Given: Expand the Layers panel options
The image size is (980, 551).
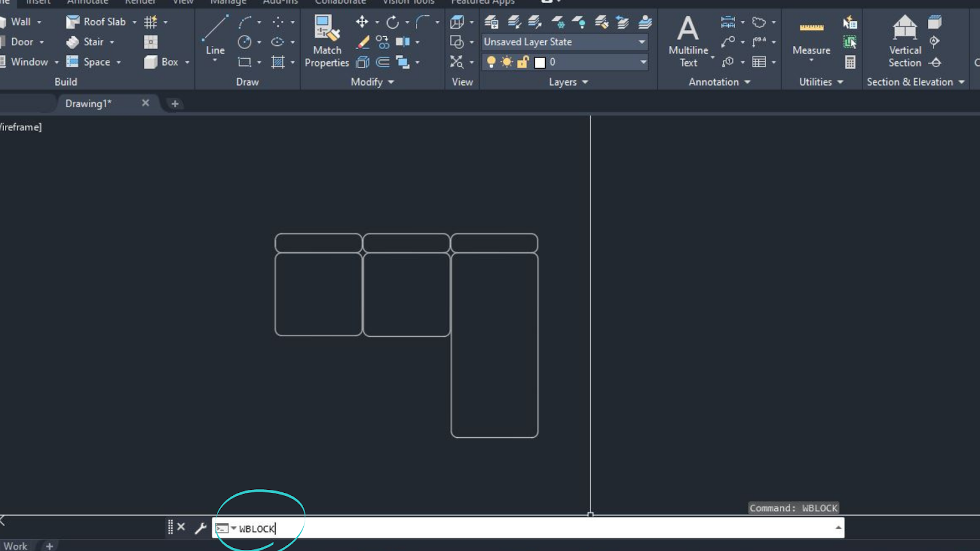Looking at the screenshot, I should pos(585,81).
